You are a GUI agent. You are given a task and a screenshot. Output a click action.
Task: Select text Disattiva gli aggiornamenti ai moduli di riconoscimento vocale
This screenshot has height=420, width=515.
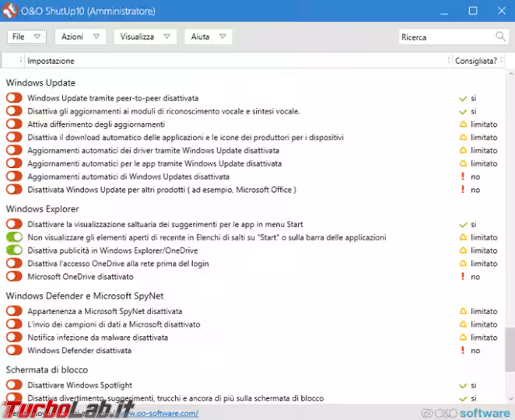click(163, 111)
